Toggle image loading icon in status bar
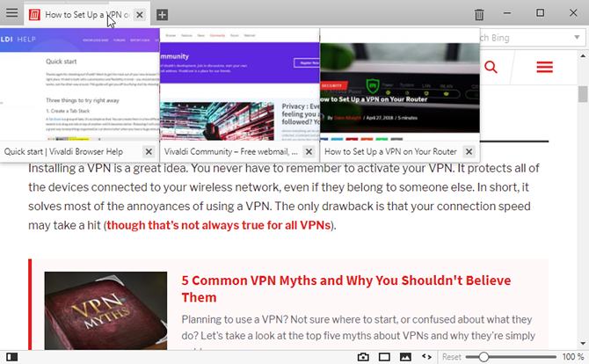Screen dimensions: 589x364 tap(405, 357)
